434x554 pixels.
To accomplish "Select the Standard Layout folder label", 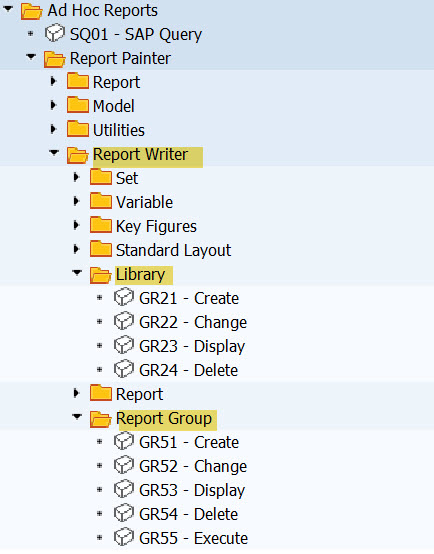I will click(x=174, y=251).
